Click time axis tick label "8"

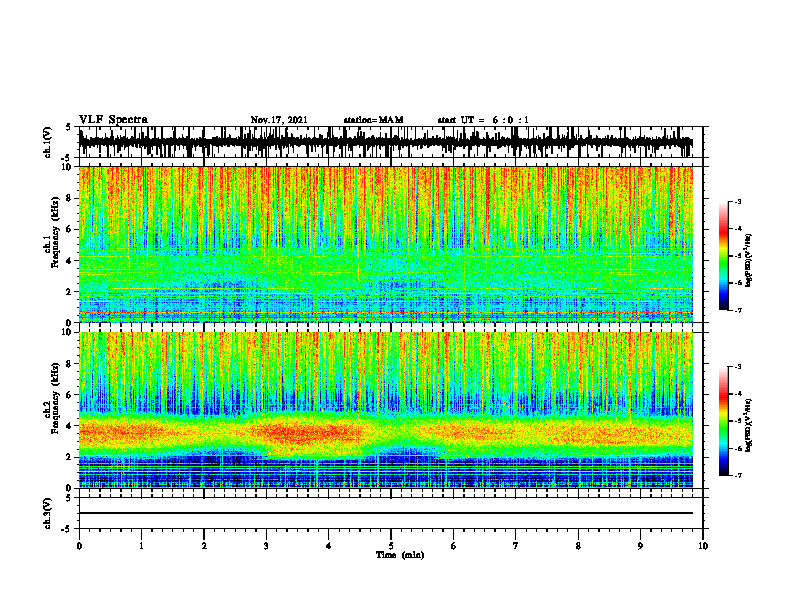578,546
